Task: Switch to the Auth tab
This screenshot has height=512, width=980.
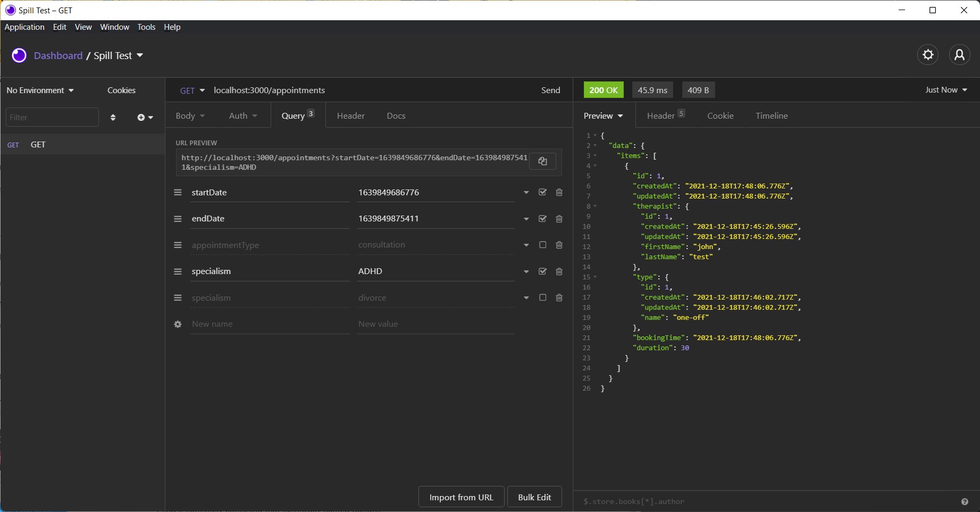Action: click(x=242, y=115)
